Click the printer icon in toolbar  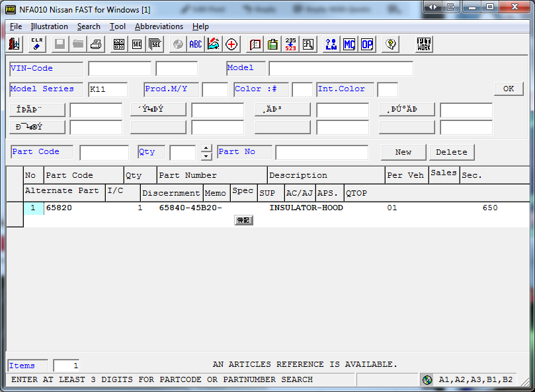point(96,44)
